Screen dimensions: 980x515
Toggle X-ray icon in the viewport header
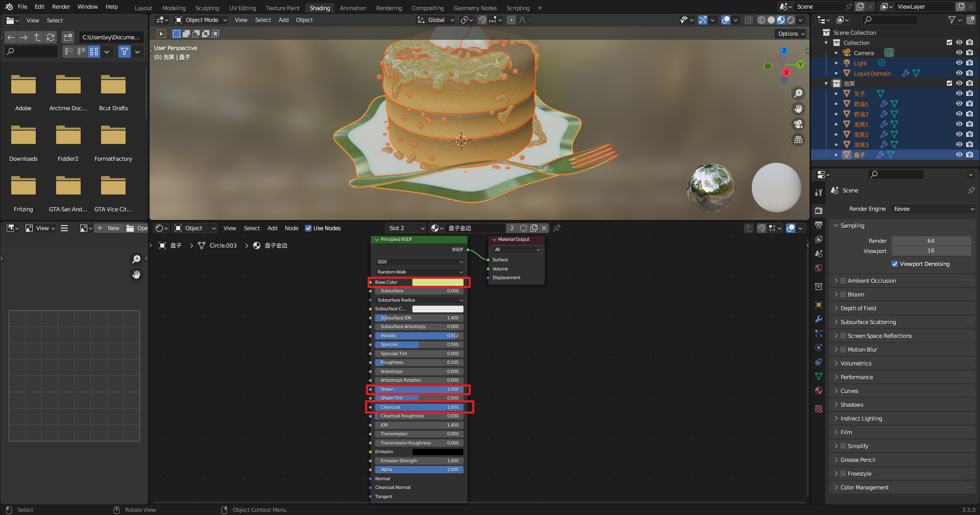click(748, 20)
